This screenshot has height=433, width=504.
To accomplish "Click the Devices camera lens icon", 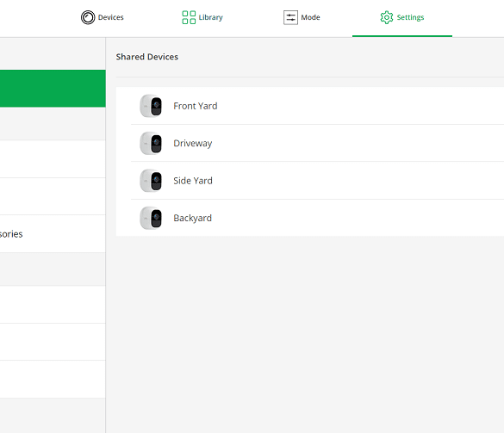I will pos(88,17).
